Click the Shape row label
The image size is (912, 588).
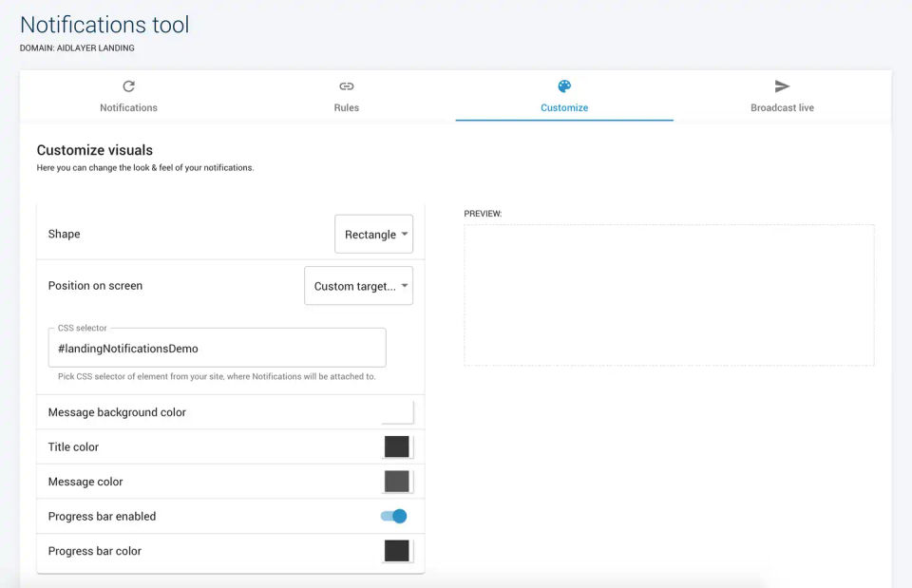64,234
